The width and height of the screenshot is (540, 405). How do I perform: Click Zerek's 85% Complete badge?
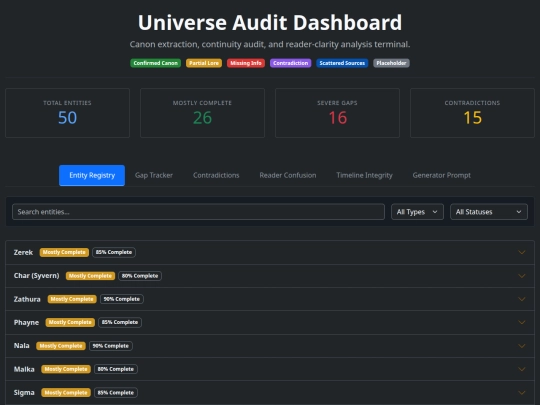pos(114,252)
